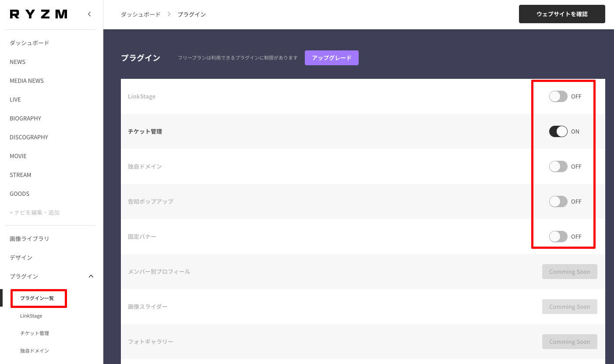This screenshot has height=364, width=614.
Task: Click the チケット管理 row label in list
Action: (145, 131)
